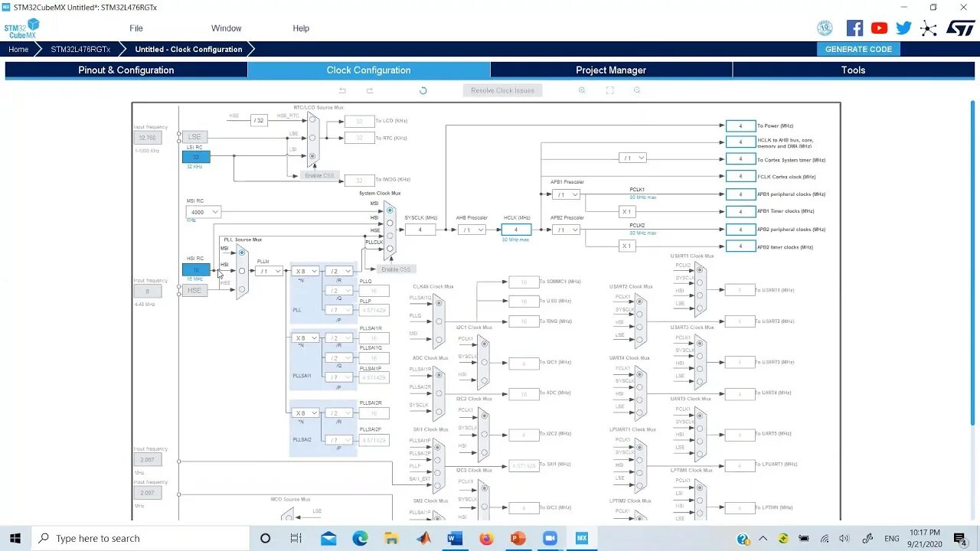Click the redo arrow in clock toolbar

[x=370, y=90]
